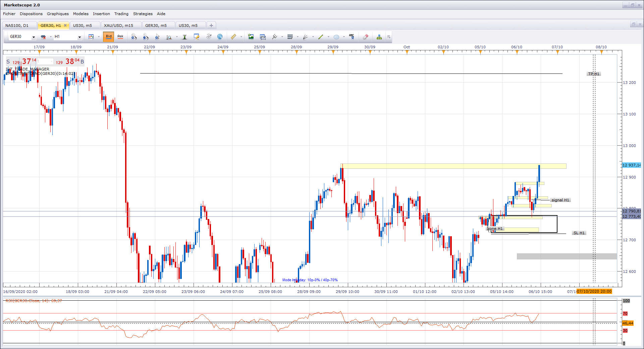This screenshot has height=349, width=644.
Task: Click the remove instrument red X icon
Action: (x=43, y=37)
